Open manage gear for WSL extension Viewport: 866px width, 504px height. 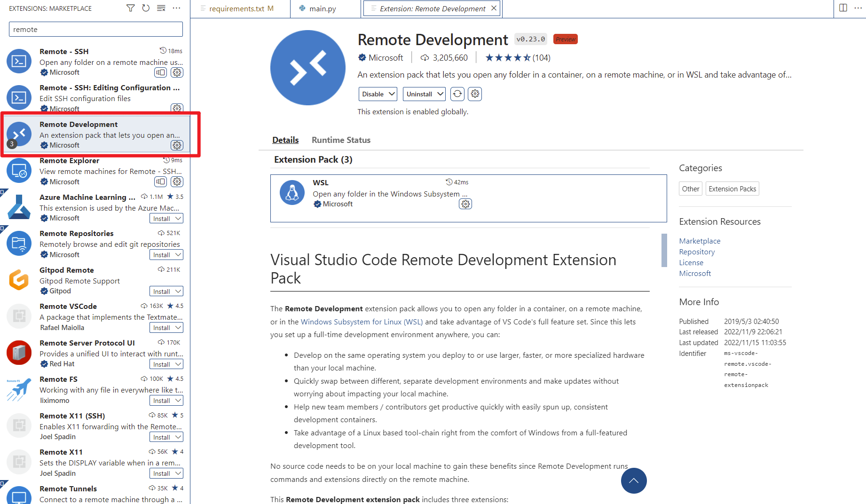coord(465,204)
